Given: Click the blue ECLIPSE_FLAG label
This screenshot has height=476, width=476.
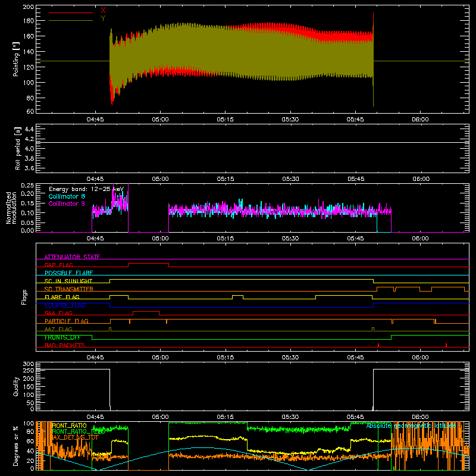Looking at the screenshot, I should pos(65,305).
